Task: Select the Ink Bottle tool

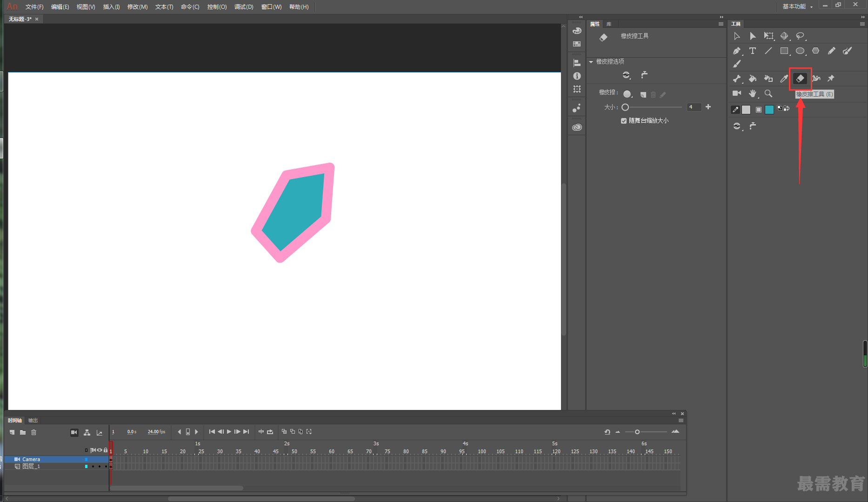Action: pos(768,79)
